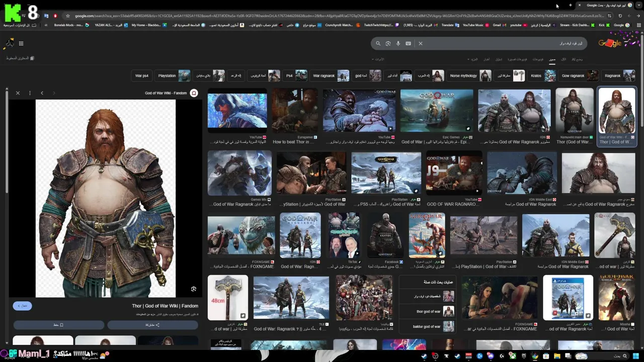
Task: Open the Google apps grid
Action: tap(21, 43)
